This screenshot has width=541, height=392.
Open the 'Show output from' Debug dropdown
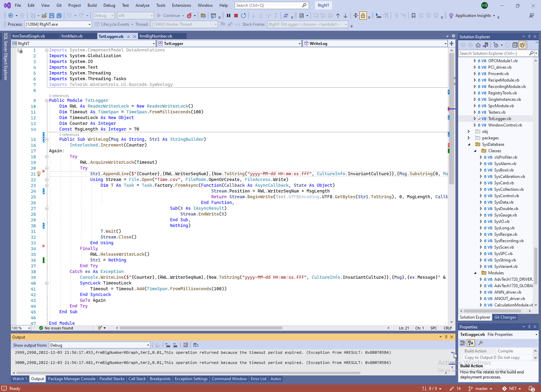click(x=148, y=345)
